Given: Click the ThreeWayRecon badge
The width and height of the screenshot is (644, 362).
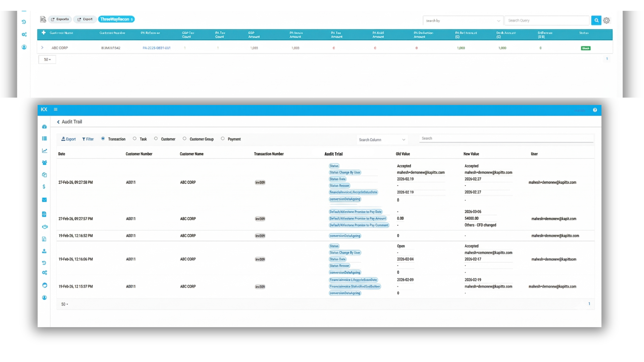Looking at the screenshot, I should 116,19.
